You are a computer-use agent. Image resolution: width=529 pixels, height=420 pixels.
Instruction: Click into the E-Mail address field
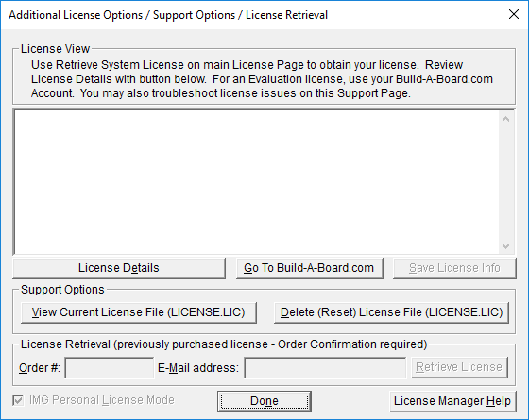tap(325, 368)
